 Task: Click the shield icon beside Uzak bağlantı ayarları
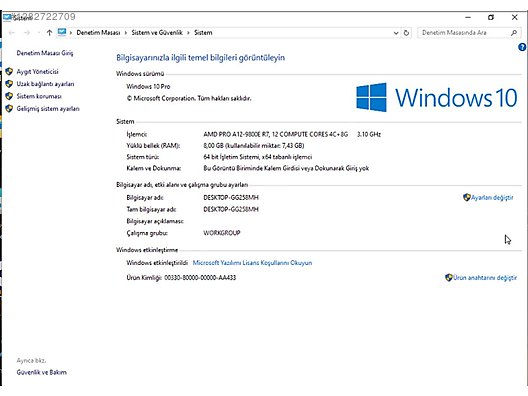click(9, 84)
